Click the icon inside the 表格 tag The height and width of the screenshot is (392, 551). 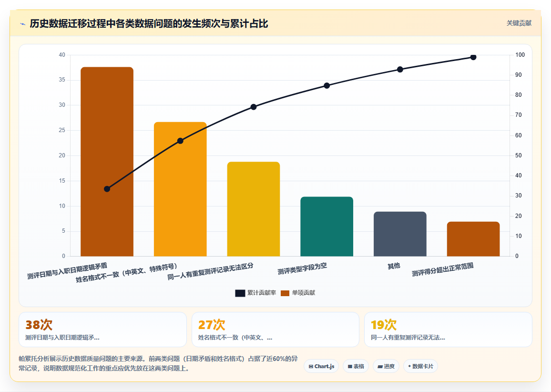(x=350, y=366)
